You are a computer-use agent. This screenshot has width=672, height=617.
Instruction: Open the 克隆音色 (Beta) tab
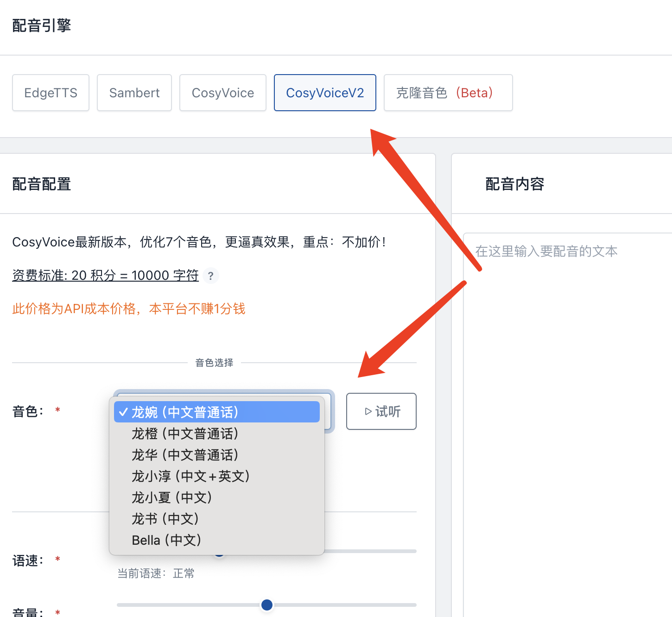[x=448, y=93]
